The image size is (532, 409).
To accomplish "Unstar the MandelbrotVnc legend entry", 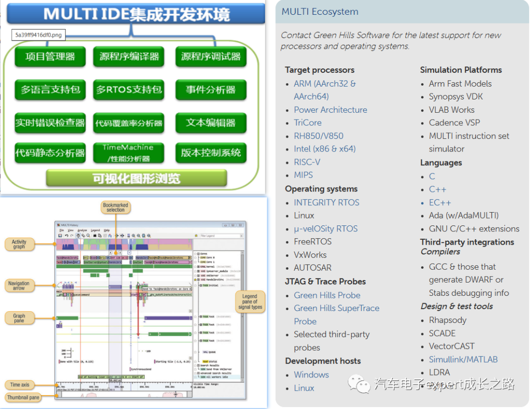I will pyautogui.click(x=196, y=280).
